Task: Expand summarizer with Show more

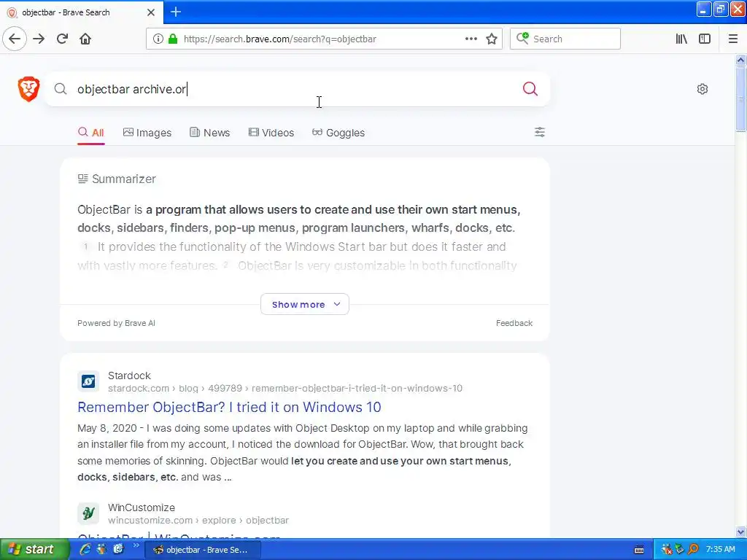Action: pyautogui.click(x=305, y=304)
